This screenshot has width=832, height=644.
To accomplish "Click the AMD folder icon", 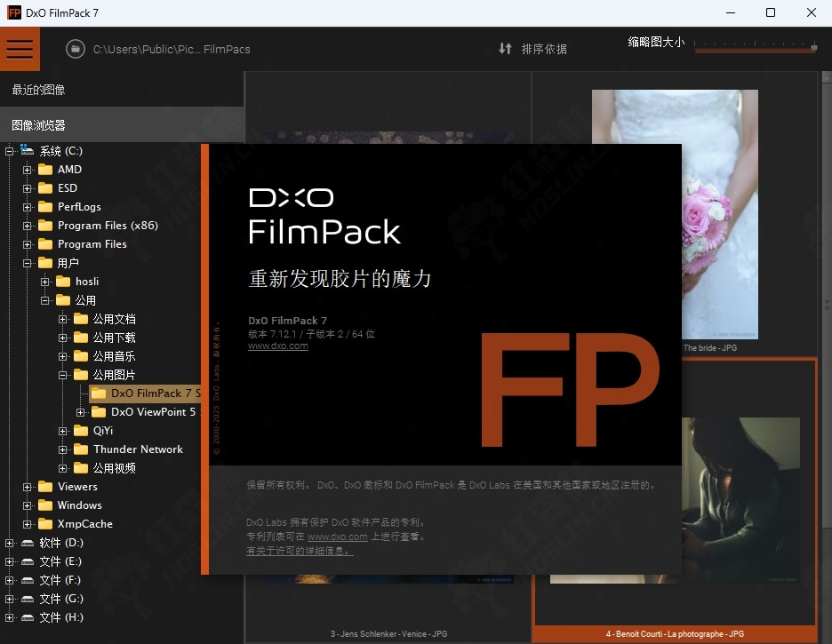I will pyautogui.click(x=45, y=170).
